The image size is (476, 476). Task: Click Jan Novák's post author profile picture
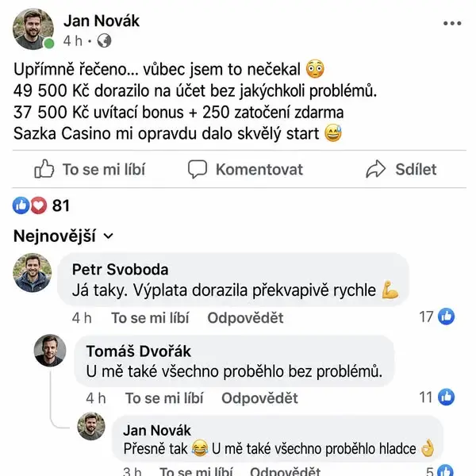[x=33, y=29]
